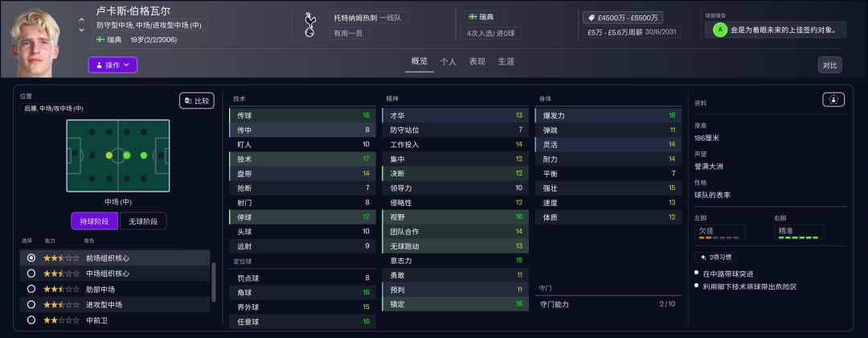
Task: Open the 操作 actions dropdown
Action: [113, 65]
